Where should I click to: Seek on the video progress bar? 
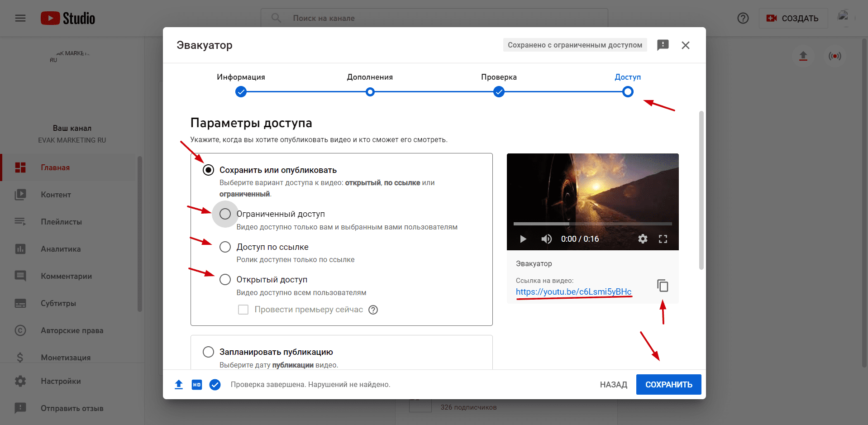point(592,224)
